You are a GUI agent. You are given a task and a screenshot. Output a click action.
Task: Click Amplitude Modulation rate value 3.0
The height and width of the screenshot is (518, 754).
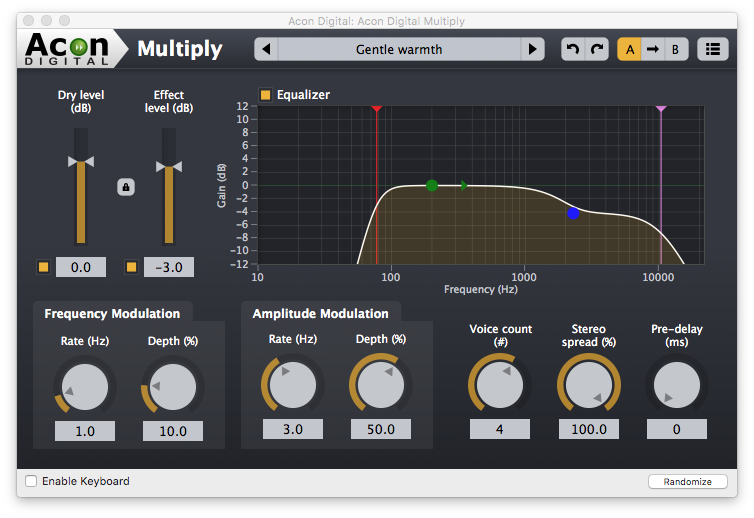(293, 429)
